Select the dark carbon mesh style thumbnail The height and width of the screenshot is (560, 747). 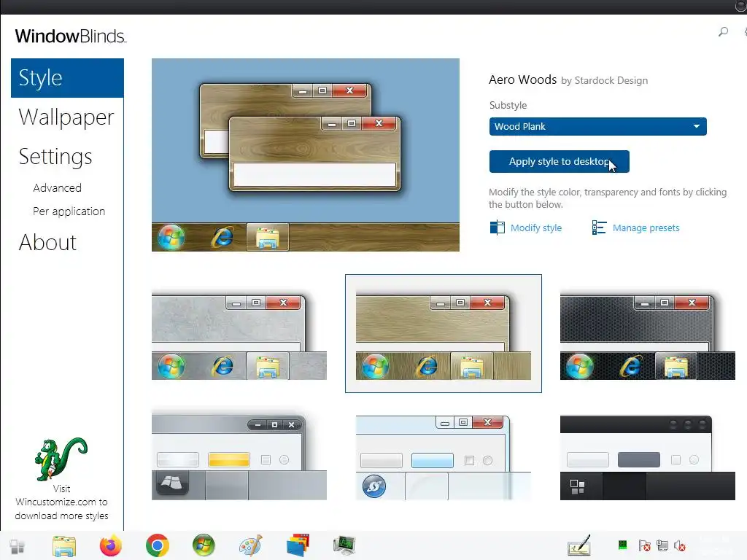[x=648, y=335]
